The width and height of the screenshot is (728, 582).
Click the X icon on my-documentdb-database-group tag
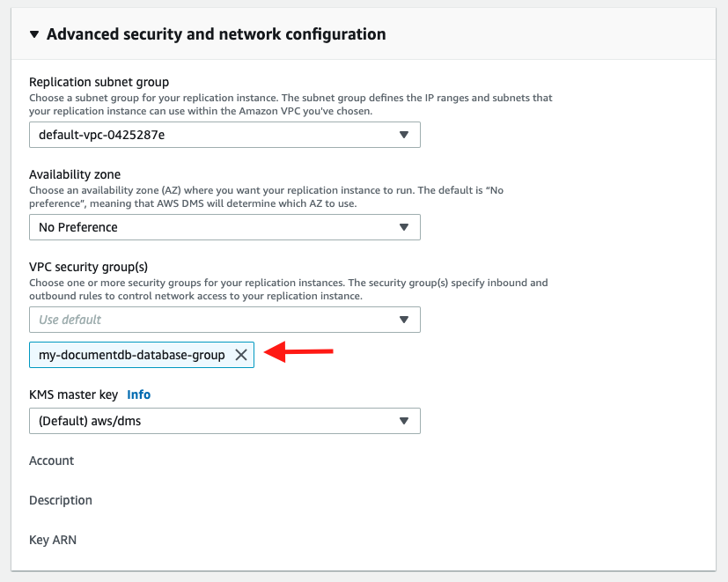coord(241,355)
